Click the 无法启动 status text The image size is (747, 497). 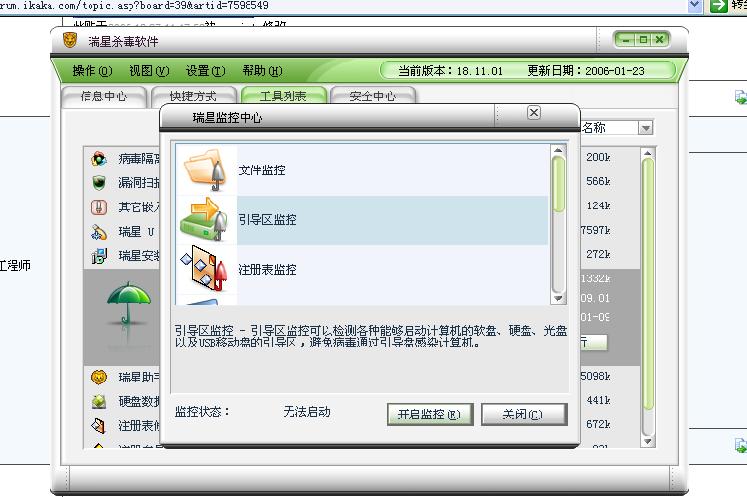coord(307,412)
